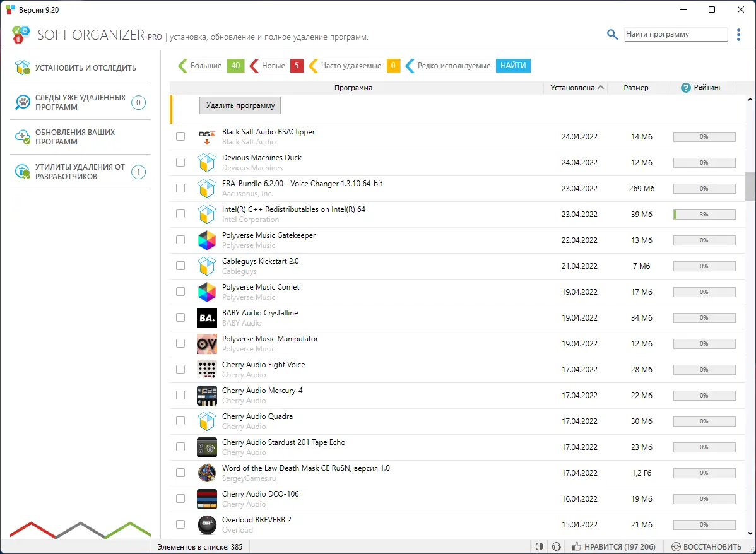756x554 pixels.
Task: Click the bug report icon in status bar
Action: (x=539, y=547)
